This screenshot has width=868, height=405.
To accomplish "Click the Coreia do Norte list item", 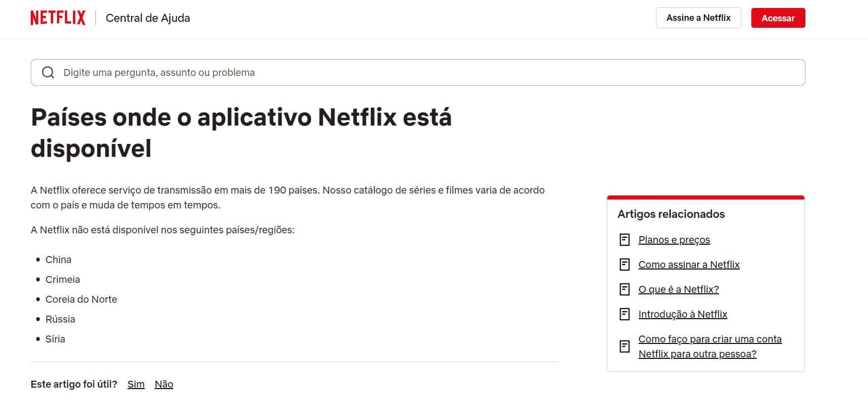I will point(81,299).
